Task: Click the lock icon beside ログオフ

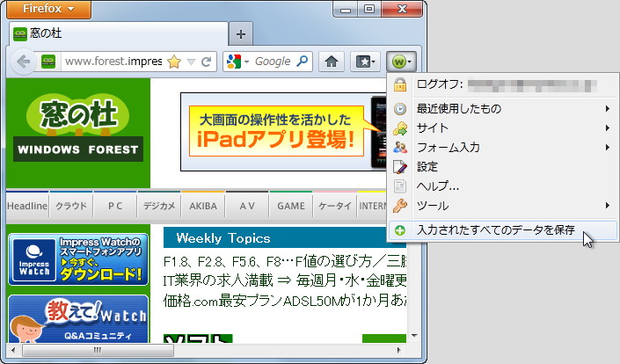Action: pos(400,85)
